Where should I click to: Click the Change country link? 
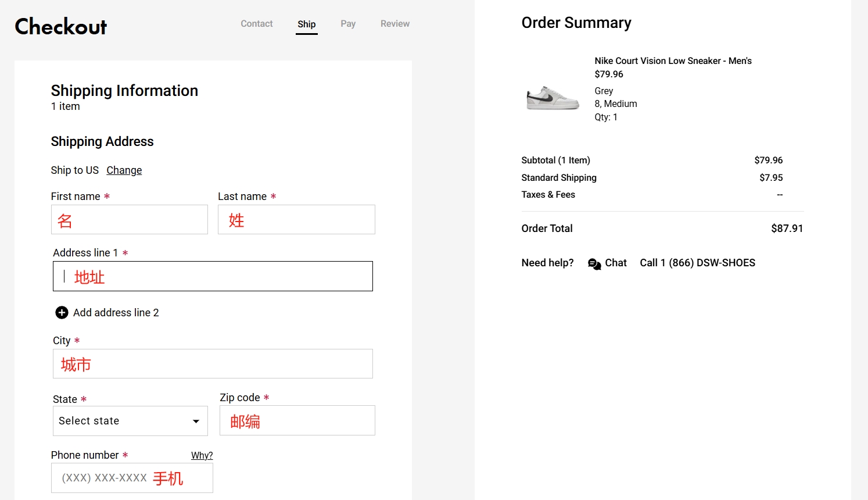[x=124, y=170]
